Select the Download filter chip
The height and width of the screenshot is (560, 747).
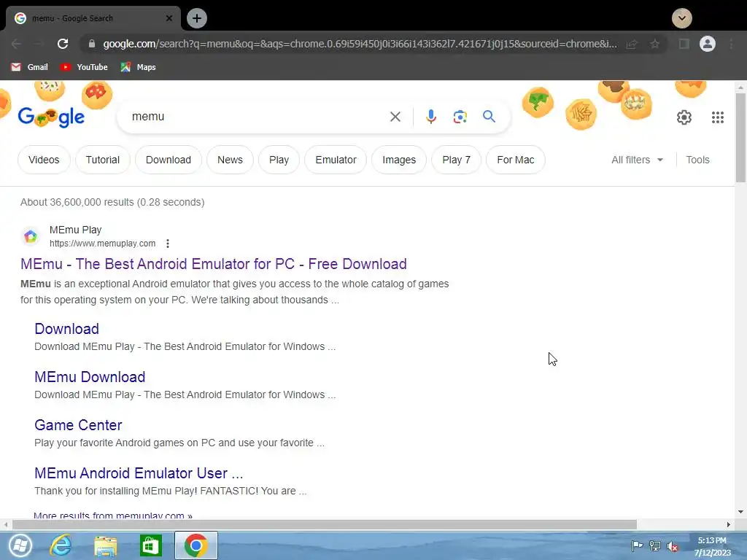pyautogui.click(x=169, y=160)
